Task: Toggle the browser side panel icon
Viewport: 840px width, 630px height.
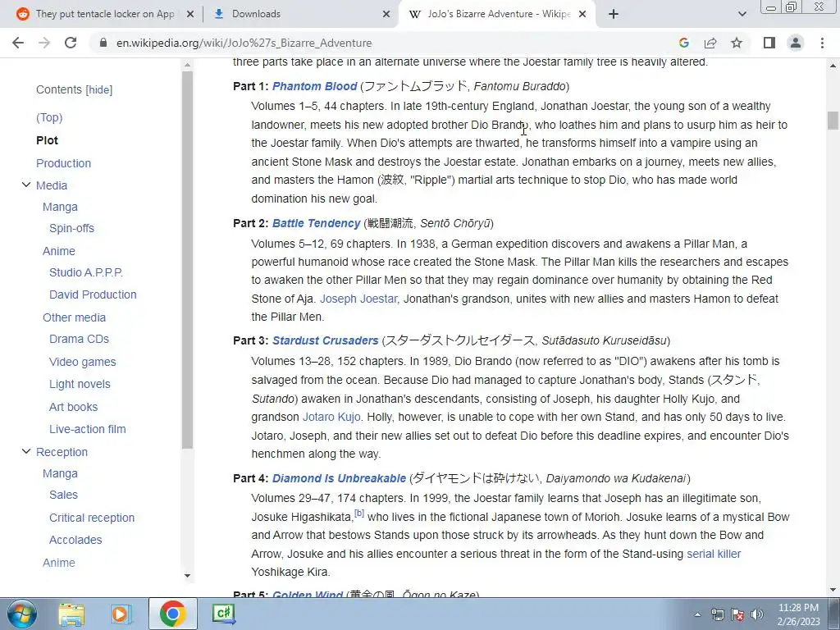Action: point(769,43)
